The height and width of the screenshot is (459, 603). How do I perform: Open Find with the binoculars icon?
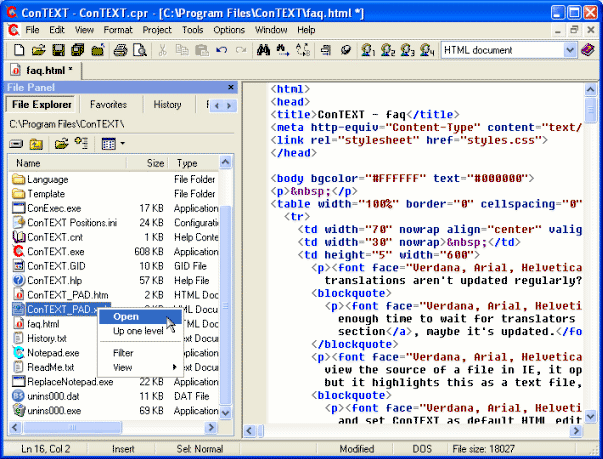pos(263,50)
